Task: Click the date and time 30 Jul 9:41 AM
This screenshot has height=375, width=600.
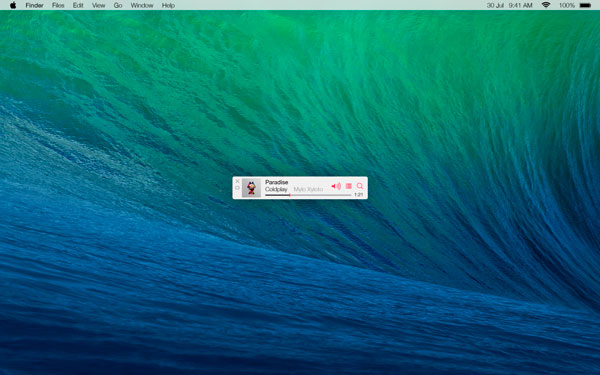Action: coord(510,5)
